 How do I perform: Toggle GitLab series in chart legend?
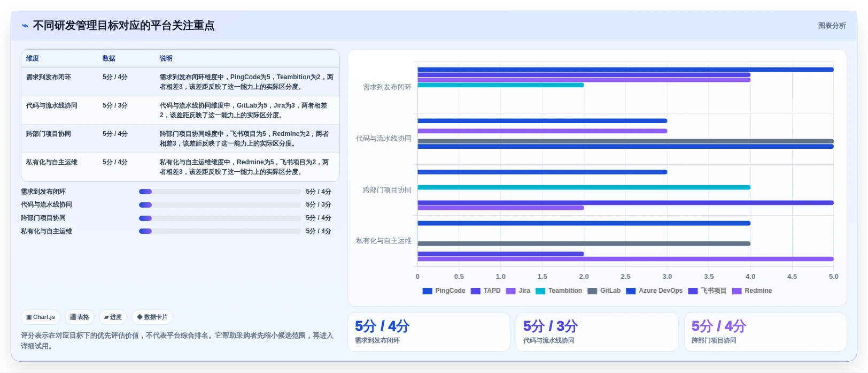pos(604,291)
